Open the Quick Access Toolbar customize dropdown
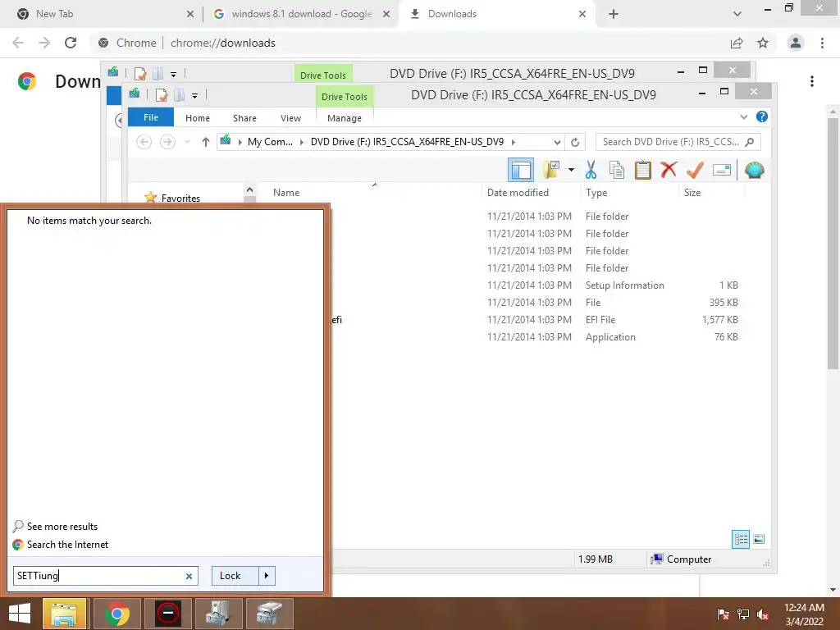 194,96
